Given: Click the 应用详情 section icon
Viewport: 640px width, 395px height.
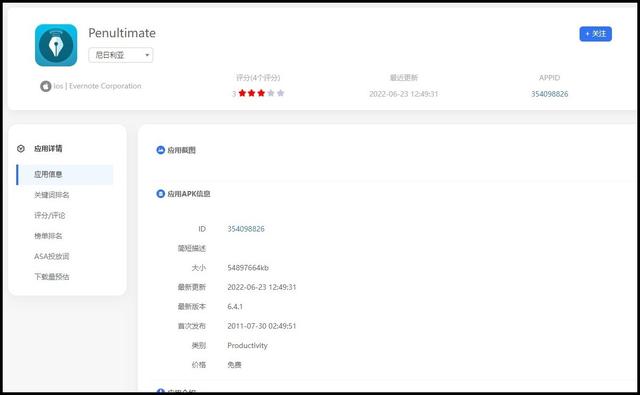Looking at the screenshot, I should (x=21, y=149).
